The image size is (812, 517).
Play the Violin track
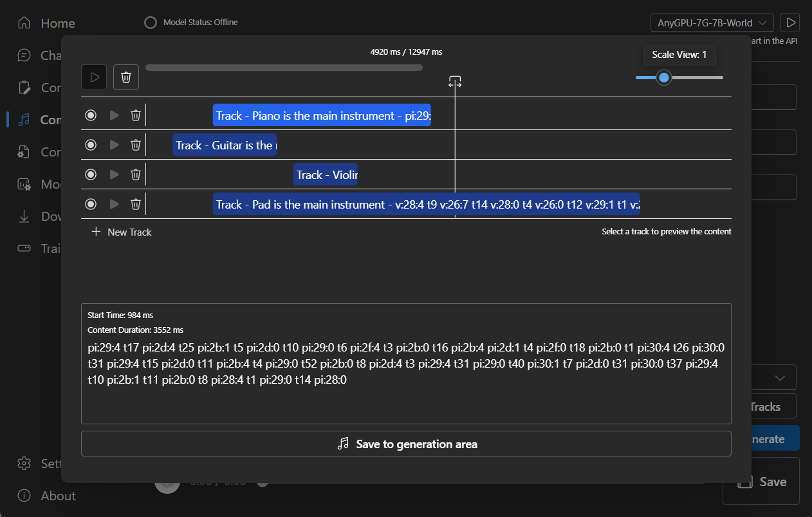point(115,174)
